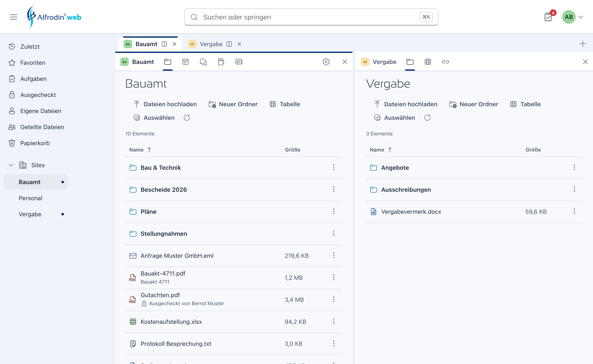The width and height of the screenshot is (593, 364).
Task: Sort Bauamt list by Name column
Action: pos(140,150)
